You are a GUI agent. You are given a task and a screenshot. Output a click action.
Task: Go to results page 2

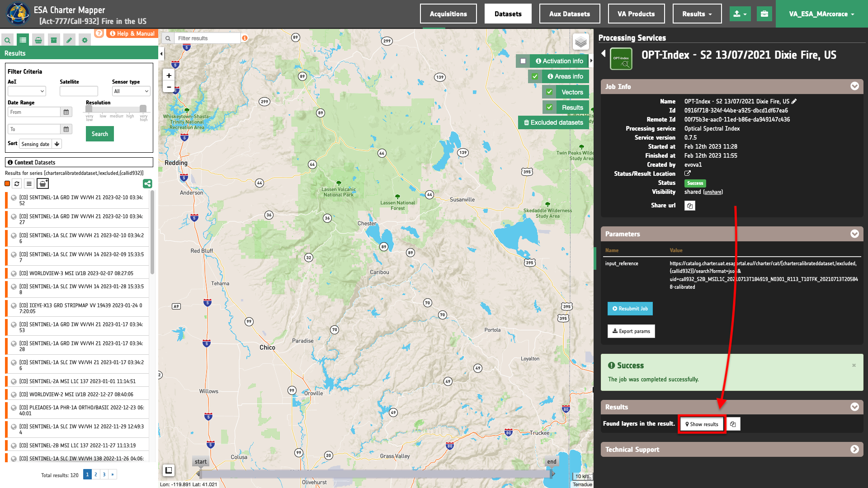96,474
